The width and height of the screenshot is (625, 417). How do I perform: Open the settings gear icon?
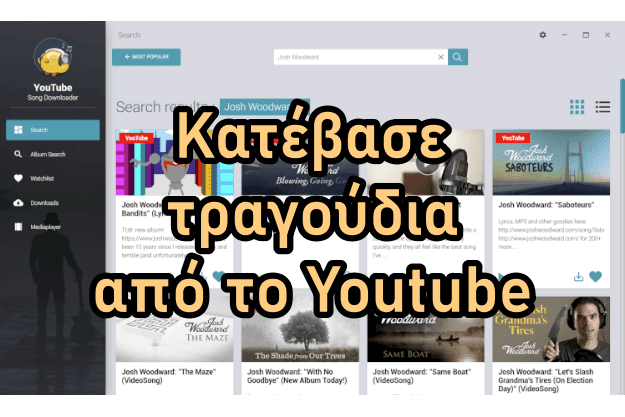tap(542, 35)
